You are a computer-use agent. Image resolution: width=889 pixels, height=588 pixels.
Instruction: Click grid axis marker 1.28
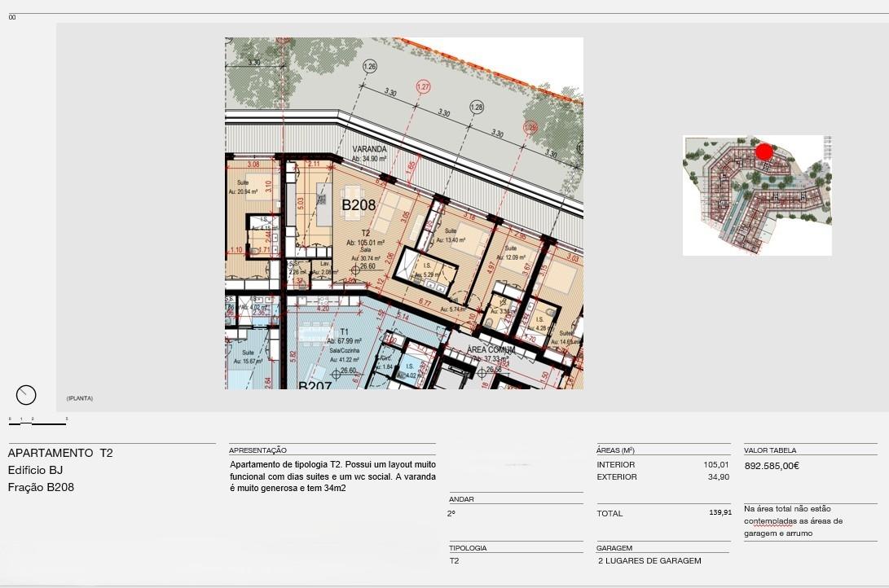477,107
